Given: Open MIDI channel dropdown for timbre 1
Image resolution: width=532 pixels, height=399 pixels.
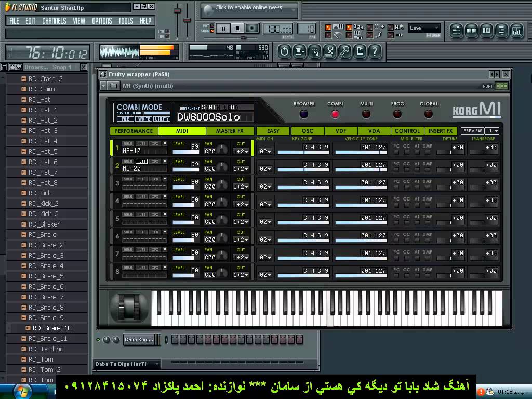Looking at the screenshot, I should pyautogui.click(x=265, y=151).
